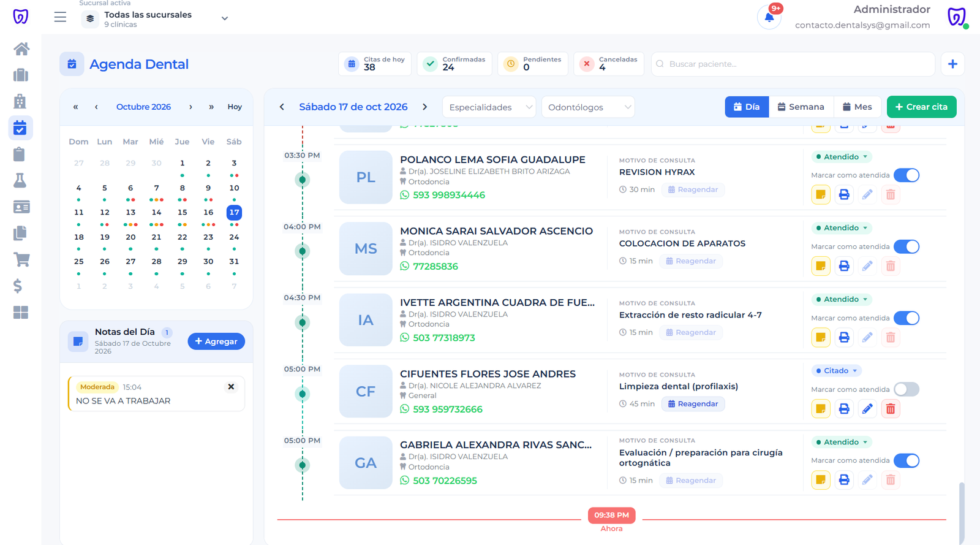Viewport: 980px width, 545px height.
Task: Jump back one year in mini calendar
Action: 75,107
